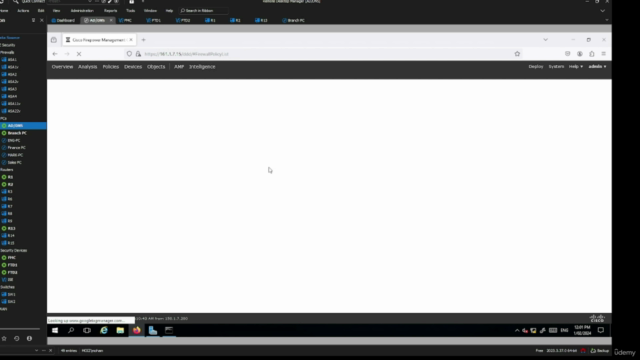Open the Administration ribbon menu
Image resolution: width=640 pixels, height=360 pixels.
[82, 11]
